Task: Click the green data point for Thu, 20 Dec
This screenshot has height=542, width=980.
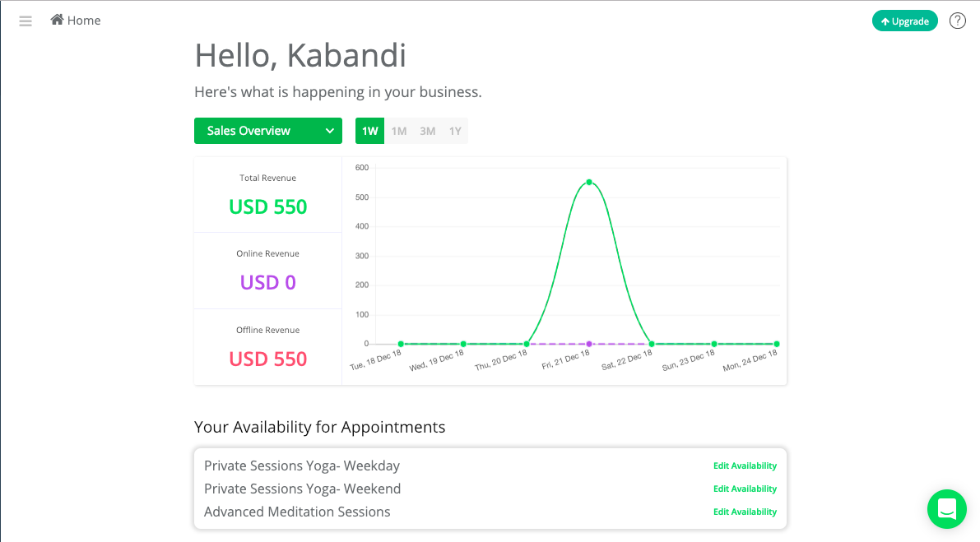Action: point(527,344)
